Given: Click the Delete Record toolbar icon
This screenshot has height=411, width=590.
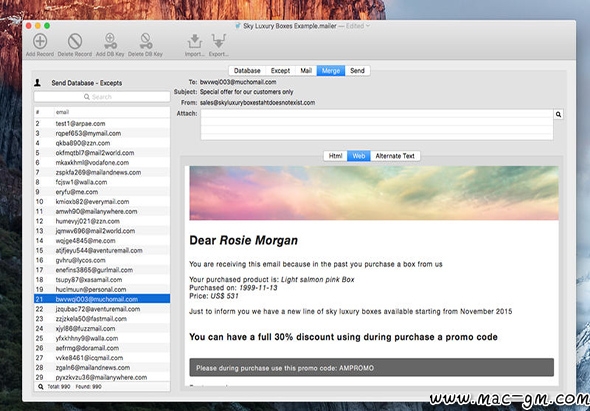Looking at the screenshot, I should (75, 41).
